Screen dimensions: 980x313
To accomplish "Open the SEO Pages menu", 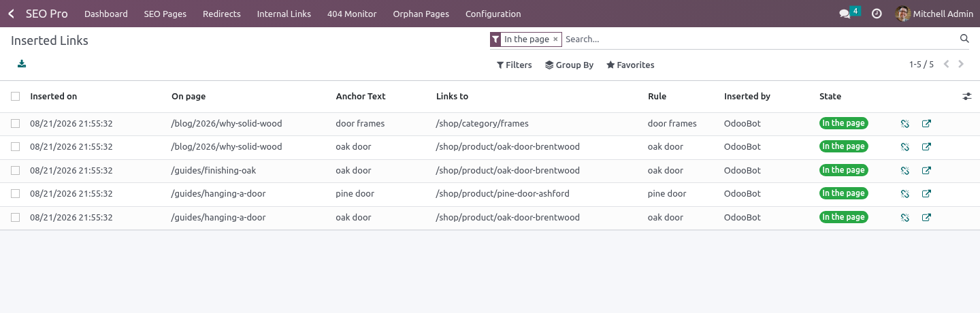I will (x=165, y=14).
